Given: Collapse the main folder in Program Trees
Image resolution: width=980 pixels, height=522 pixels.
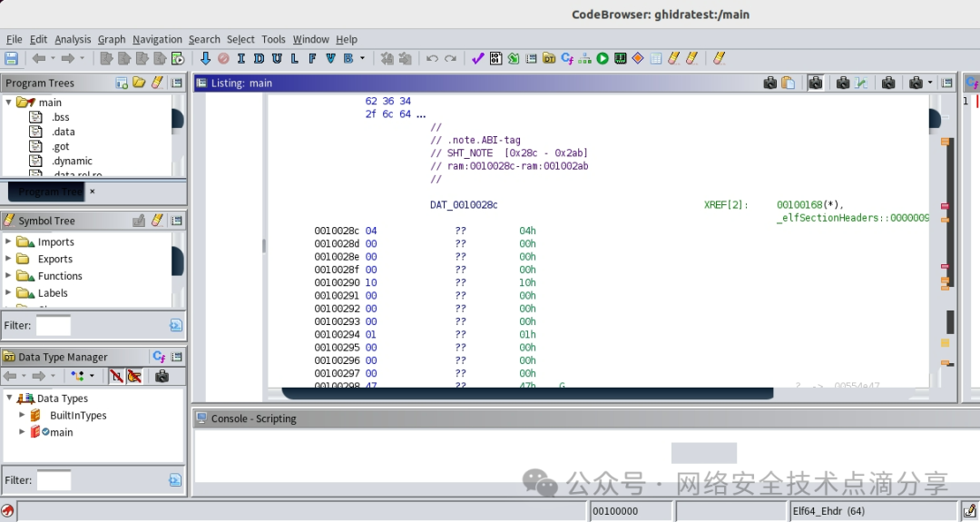Looking at the screenshot, I should pyautogui.click(x=9, y=102).
